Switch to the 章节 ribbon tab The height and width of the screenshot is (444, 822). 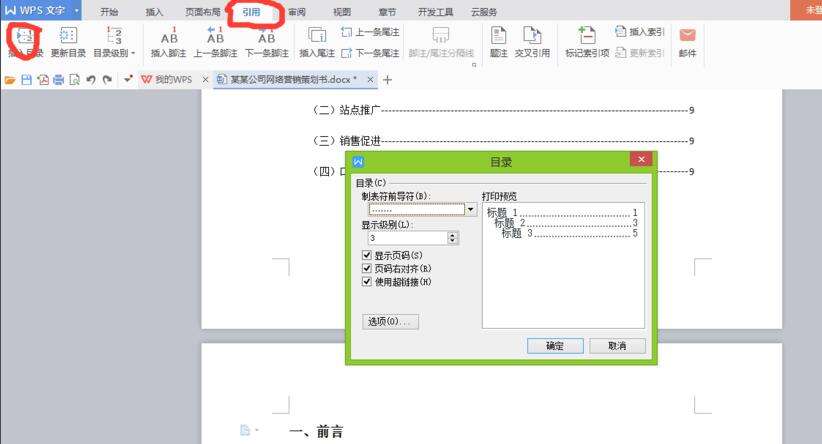pyautogui.click(x=387, y=12)
